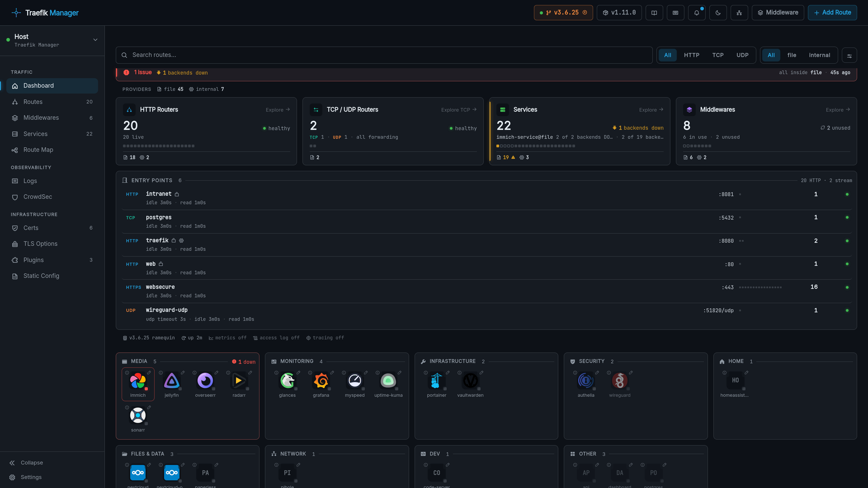Open the uptime-kuma app icon
Screen dimensions: 868x488
(x=388, y=381)
